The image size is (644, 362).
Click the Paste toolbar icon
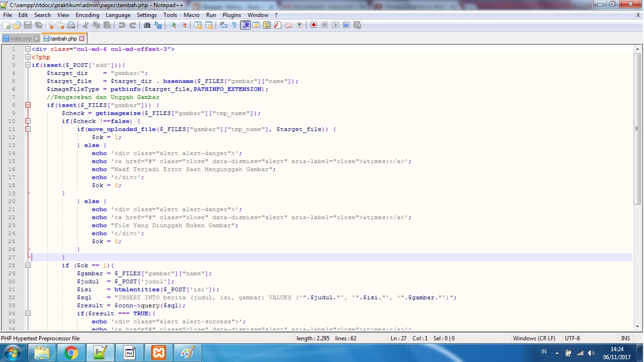pyautogui.click(x=107, y=25)
